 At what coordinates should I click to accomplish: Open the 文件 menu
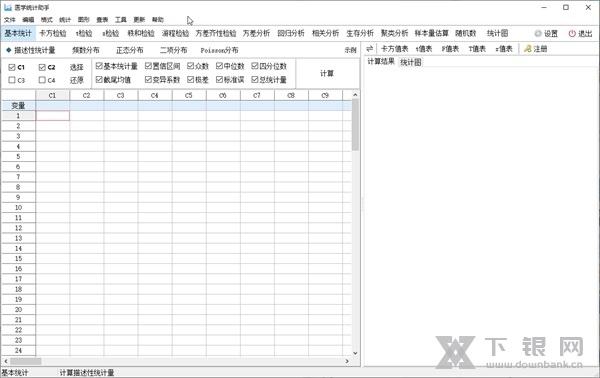10,20
